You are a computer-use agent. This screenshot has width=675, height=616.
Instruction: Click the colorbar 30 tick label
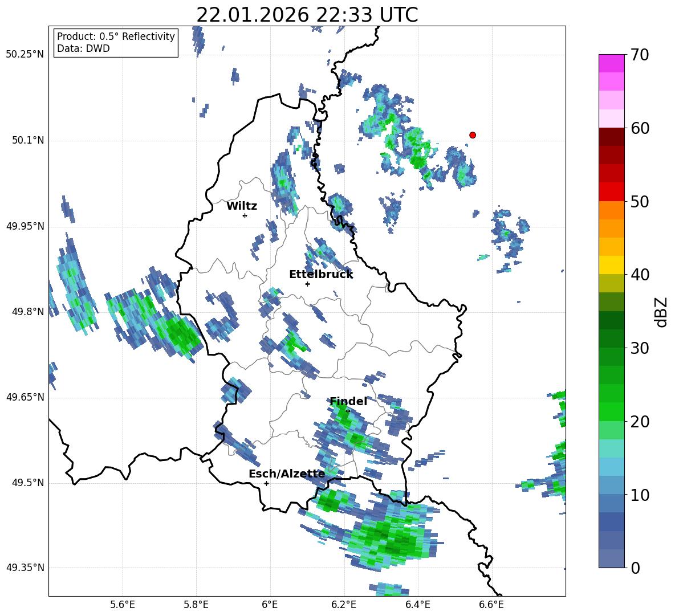point(640,348)
